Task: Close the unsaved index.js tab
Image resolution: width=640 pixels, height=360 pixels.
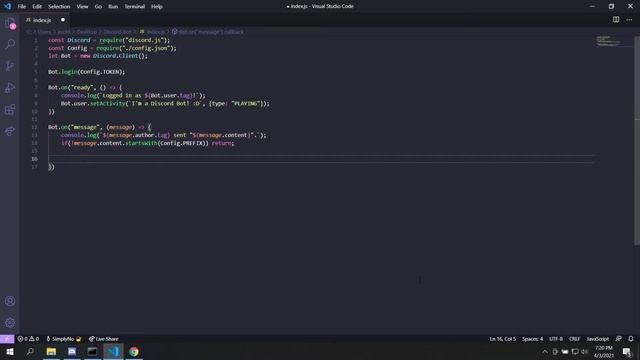Action: click(x=63, y=20)
